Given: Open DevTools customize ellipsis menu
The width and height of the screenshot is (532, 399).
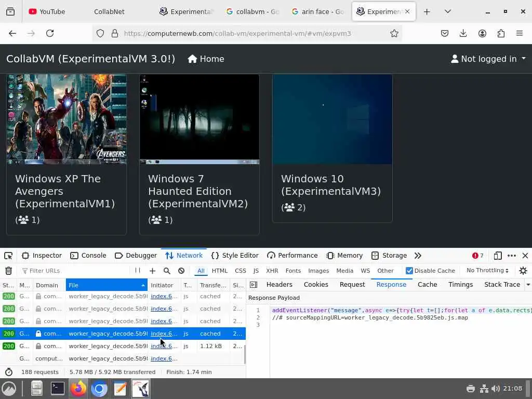Looking at the screenshot, I should click(x=512, y=256).
